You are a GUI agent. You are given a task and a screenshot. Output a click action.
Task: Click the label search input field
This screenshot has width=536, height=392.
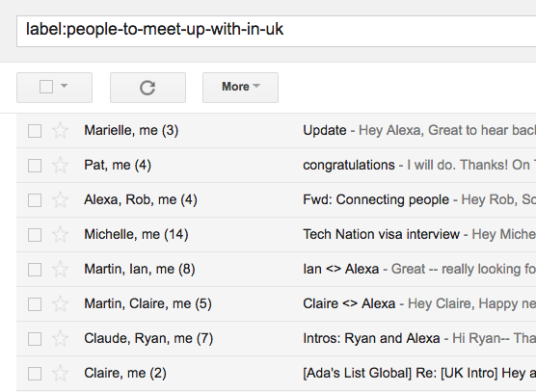tap(277, 31)
